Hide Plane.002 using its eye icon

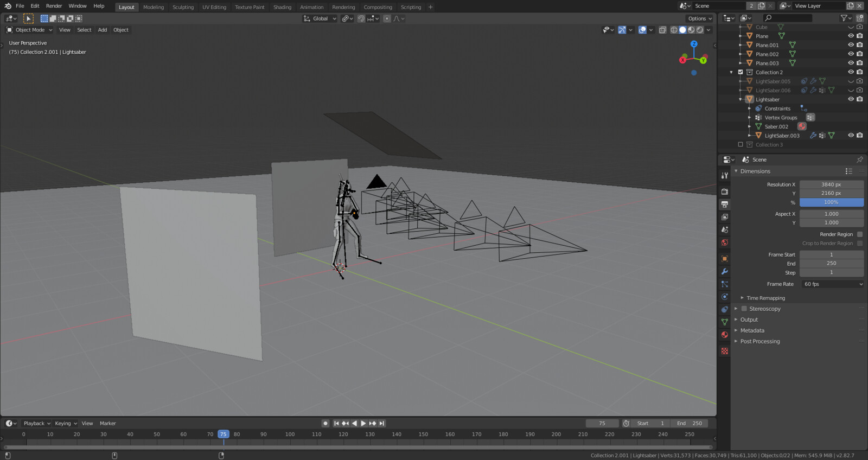[x=851, y=54]
